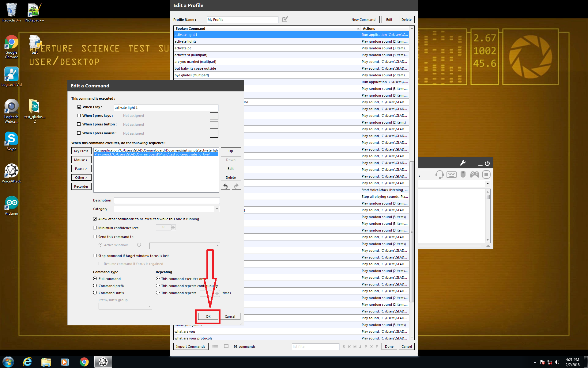Select 'This command repeats continuously' radio button

(158, 286)
